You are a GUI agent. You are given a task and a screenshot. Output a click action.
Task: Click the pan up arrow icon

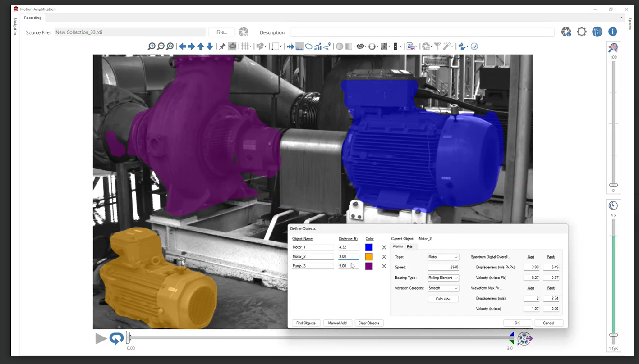tap(201, 46)
